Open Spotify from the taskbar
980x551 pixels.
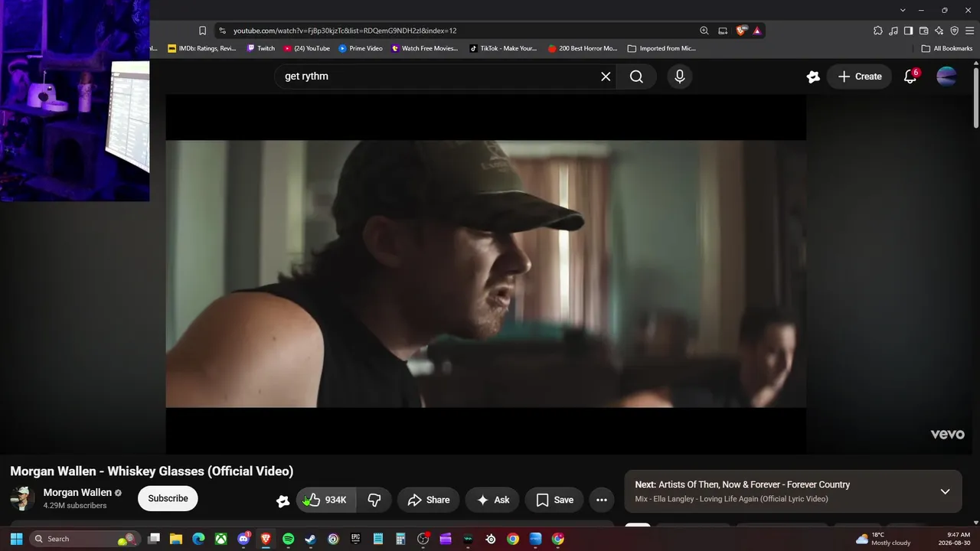coord(288,539)
